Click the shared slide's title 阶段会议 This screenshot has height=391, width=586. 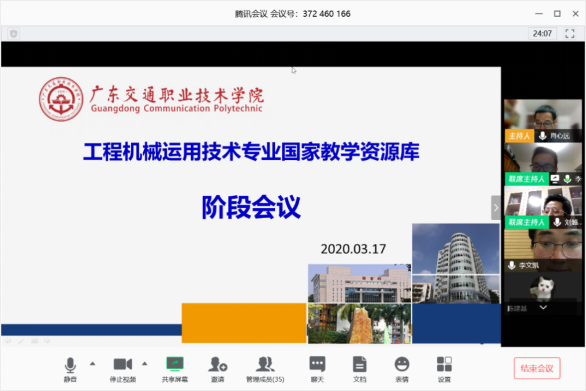pos(251,207)
